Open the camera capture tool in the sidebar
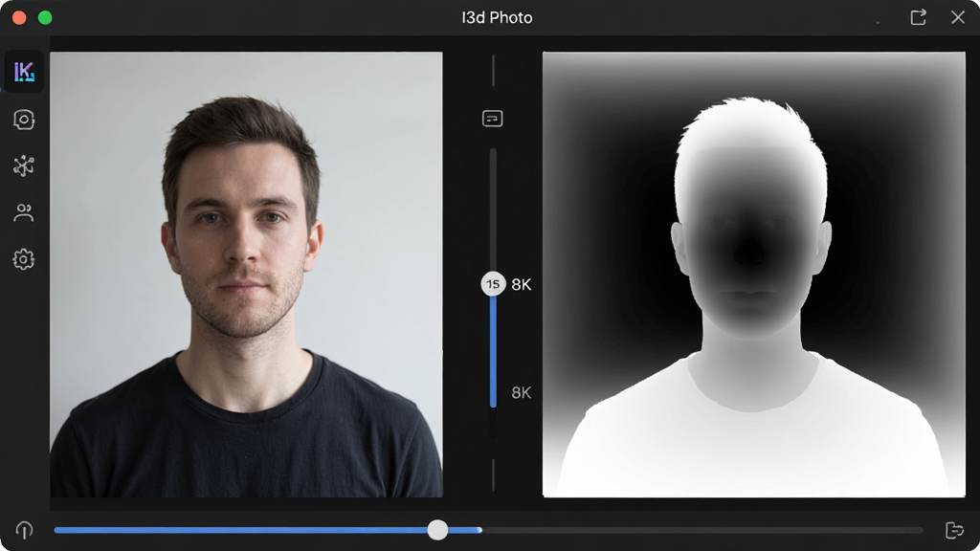This screenshot has width=980, height=551. (x=24, y=120)
